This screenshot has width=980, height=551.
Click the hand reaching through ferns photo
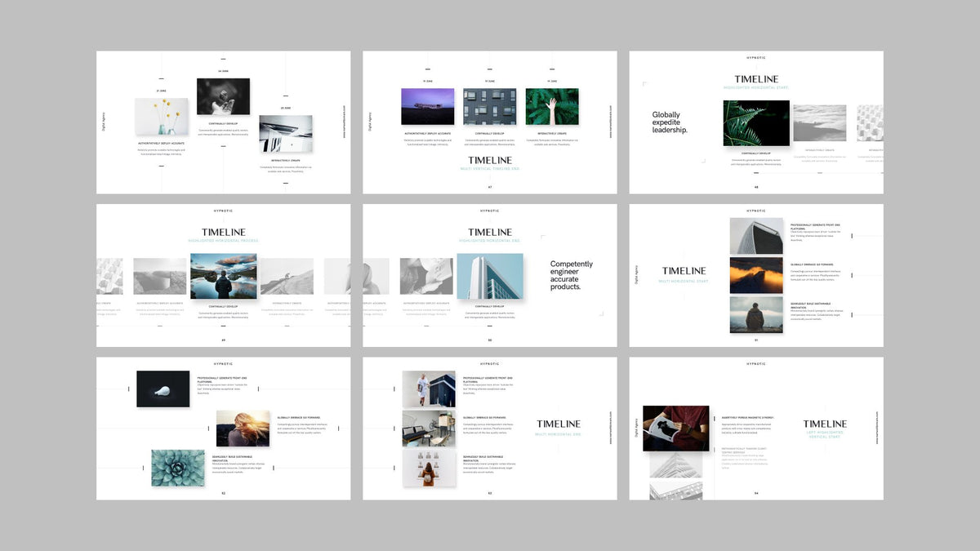pyautogui.click(x=552, y=107)
